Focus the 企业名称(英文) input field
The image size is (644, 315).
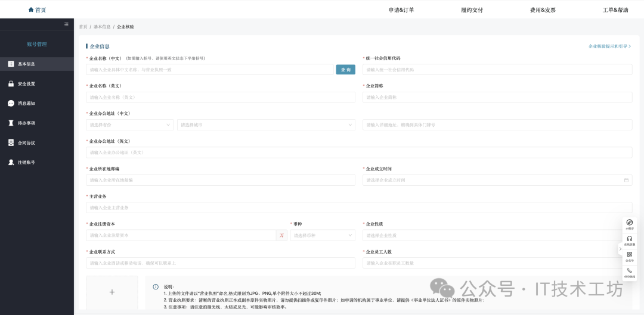(x=221, y=97)
